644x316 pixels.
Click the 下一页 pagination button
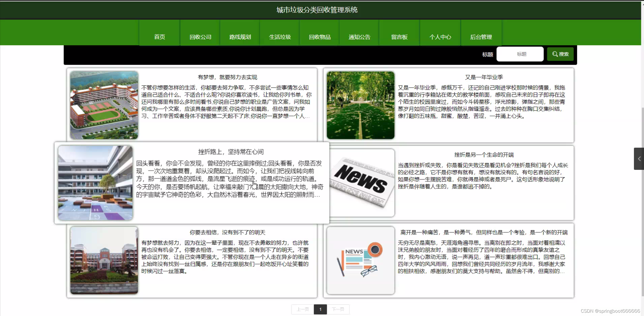(338, 309)
